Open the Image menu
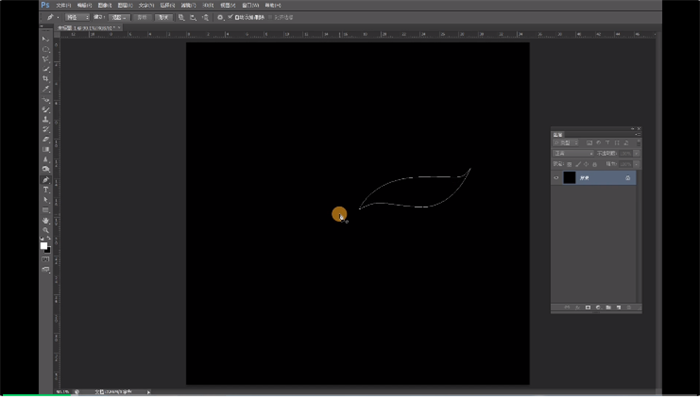 (x=105, y=5)
